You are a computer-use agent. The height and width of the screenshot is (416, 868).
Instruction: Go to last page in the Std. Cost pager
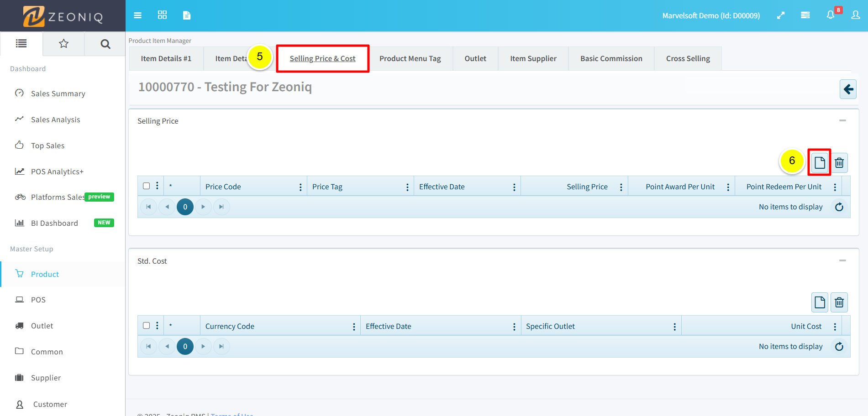point(221,346)
